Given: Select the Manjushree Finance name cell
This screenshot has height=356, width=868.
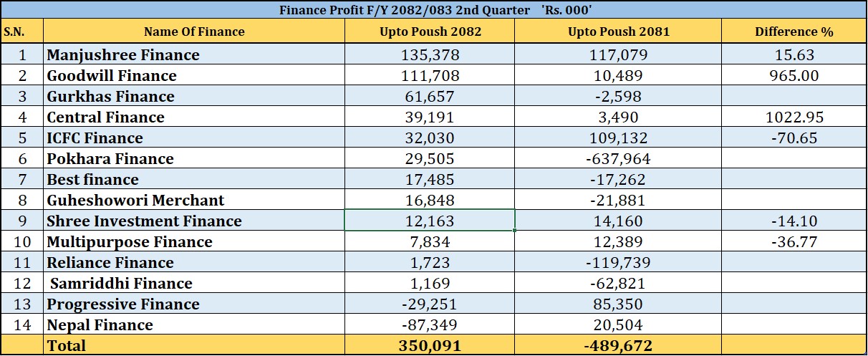Looking at the screenshot, I should 123,55.
